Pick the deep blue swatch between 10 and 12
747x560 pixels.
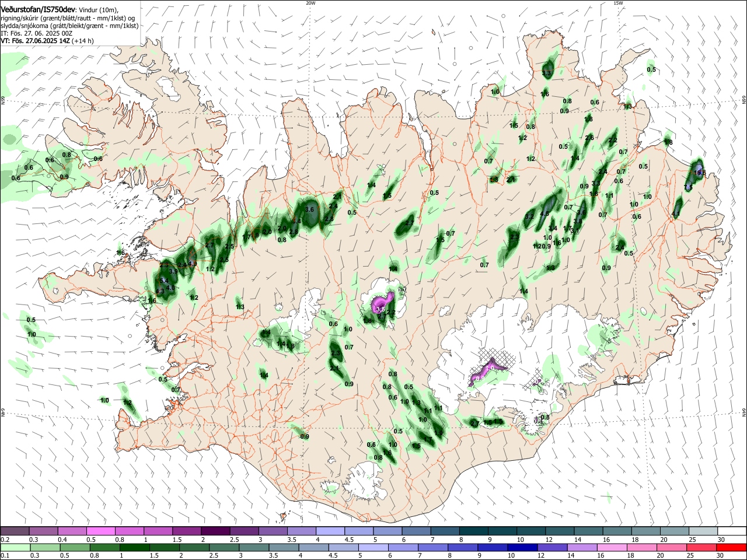click(x=521, y=548)
